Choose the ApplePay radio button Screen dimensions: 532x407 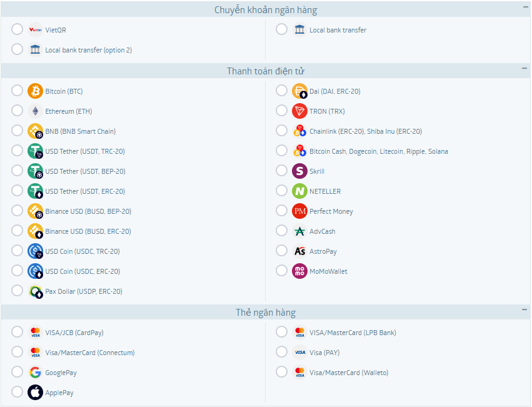[17, 392]
